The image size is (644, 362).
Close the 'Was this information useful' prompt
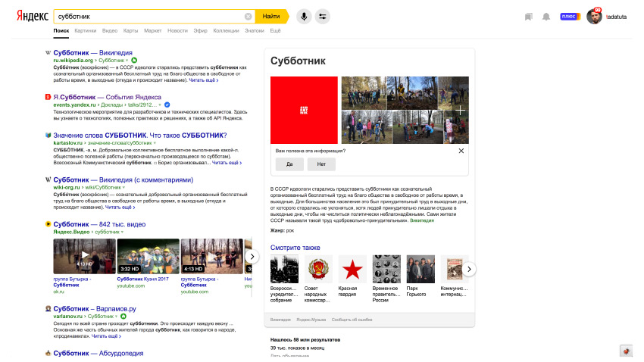coord(461,151)
